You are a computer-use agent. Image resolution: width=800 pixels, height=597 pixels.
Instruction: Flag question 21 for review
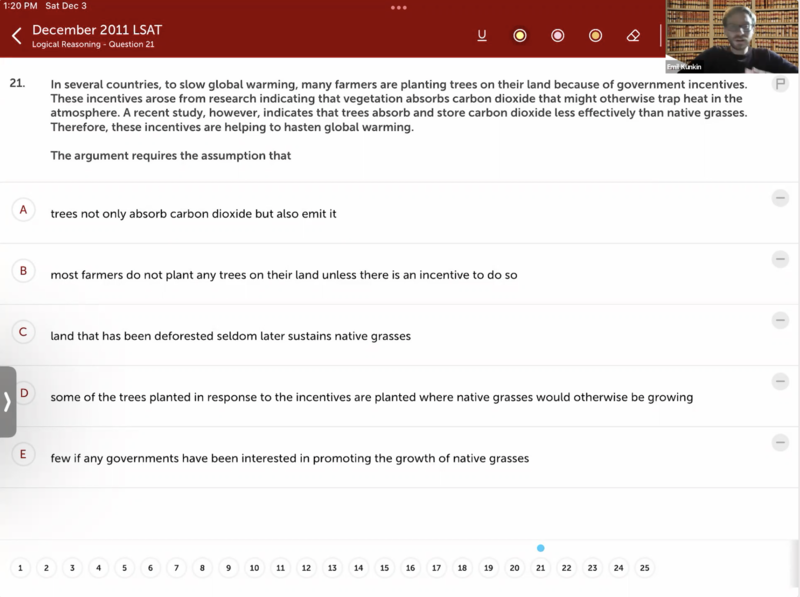[780, 84]
